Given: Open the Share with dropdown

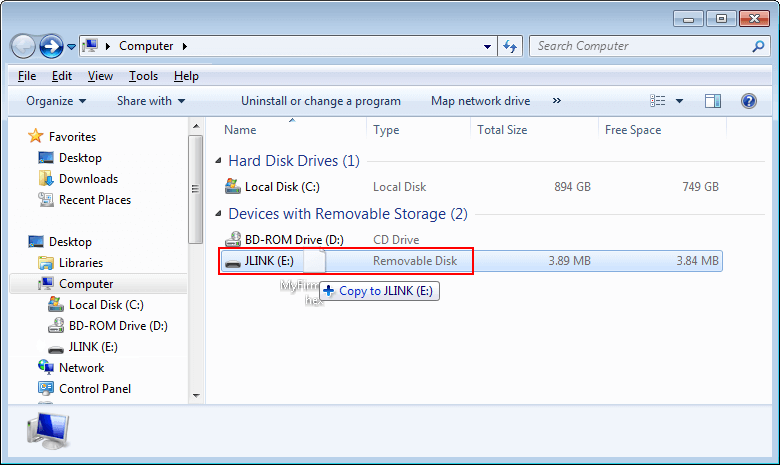Looking at the screenshot, I should (151, 101).
